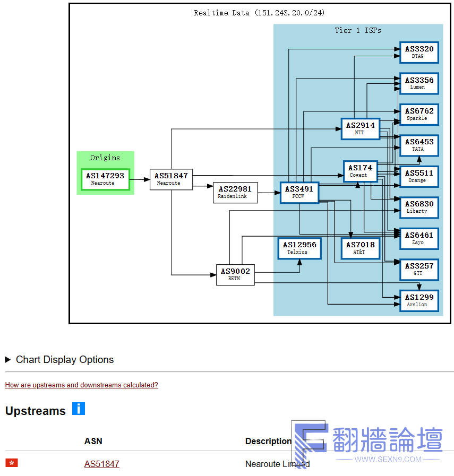Select the AS2914 NTT node
454x476 pixels.
pyautogui.click(x=361, y=128)
